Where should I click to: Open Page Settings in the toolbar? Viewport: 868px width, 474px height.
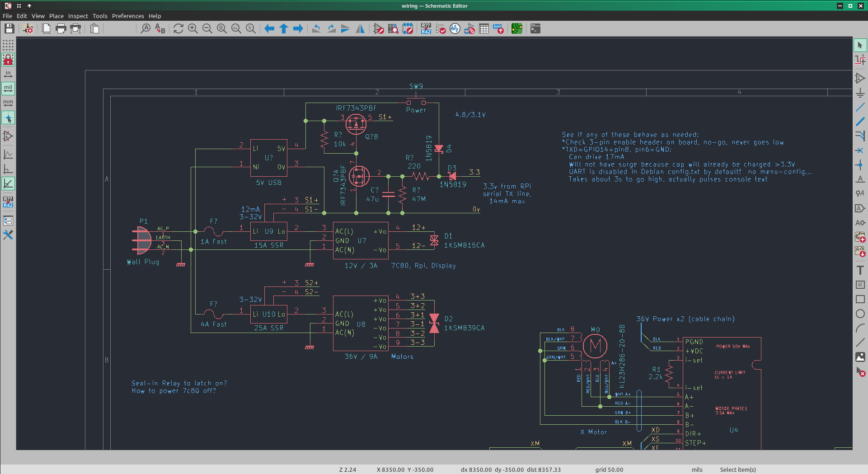46,29
